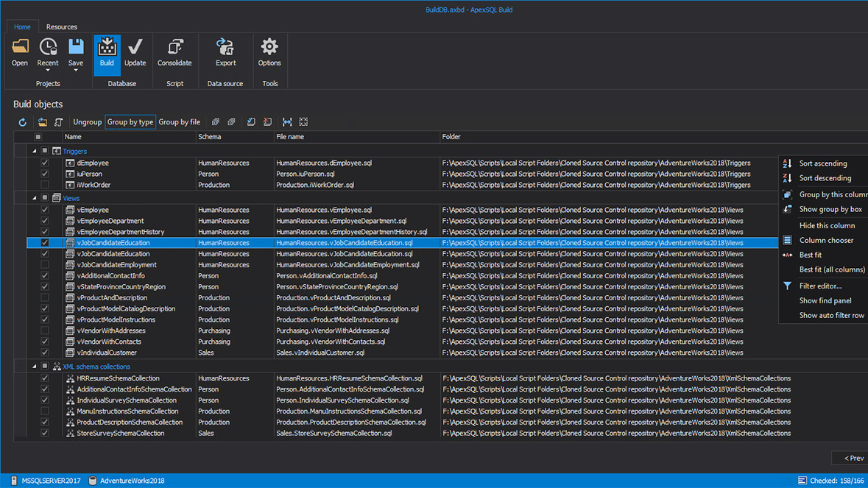Open the Options gear
The width and height of the screenshot is (868, 488).
269,47
